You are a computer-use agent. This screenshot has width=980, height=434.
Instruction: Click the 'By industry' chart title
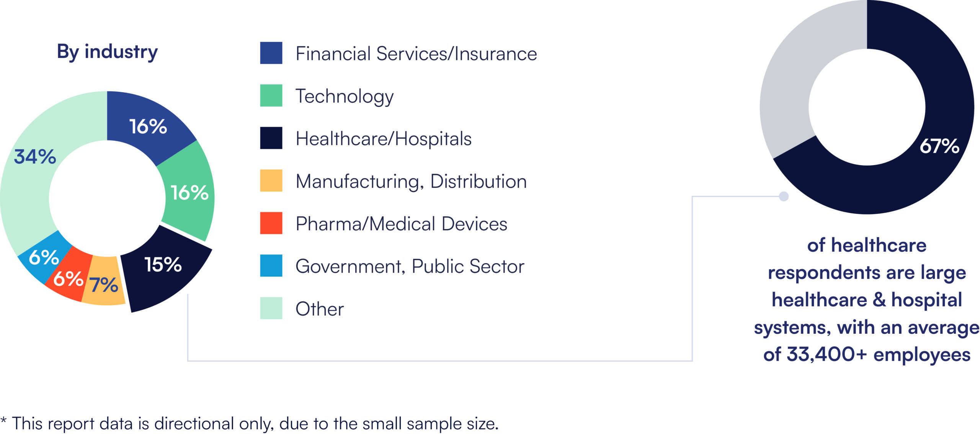click(x=107, y=52)
